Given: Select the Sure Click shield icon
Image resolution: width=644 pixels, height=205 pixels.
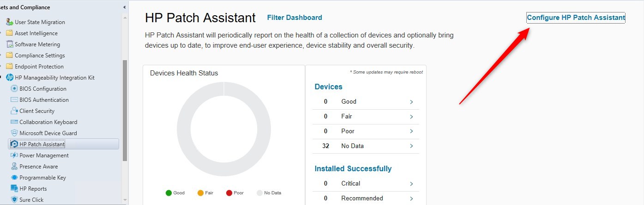Looking at the screenshot, I should pyautogui.click(x=14, y=200).
